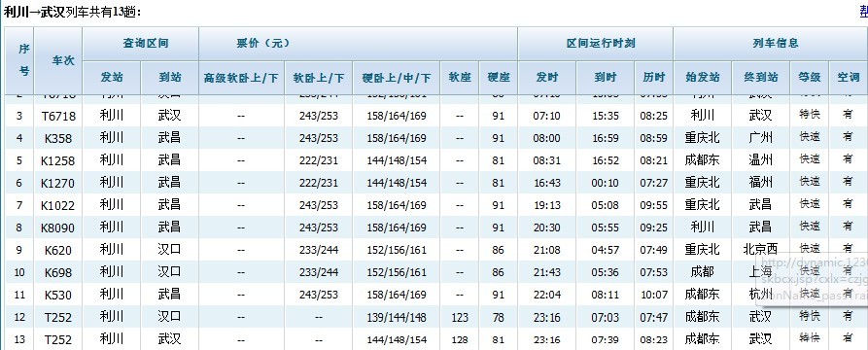Screen dimensions: 868x350
Task: Select train number K358
Action: tap(58, 138)
